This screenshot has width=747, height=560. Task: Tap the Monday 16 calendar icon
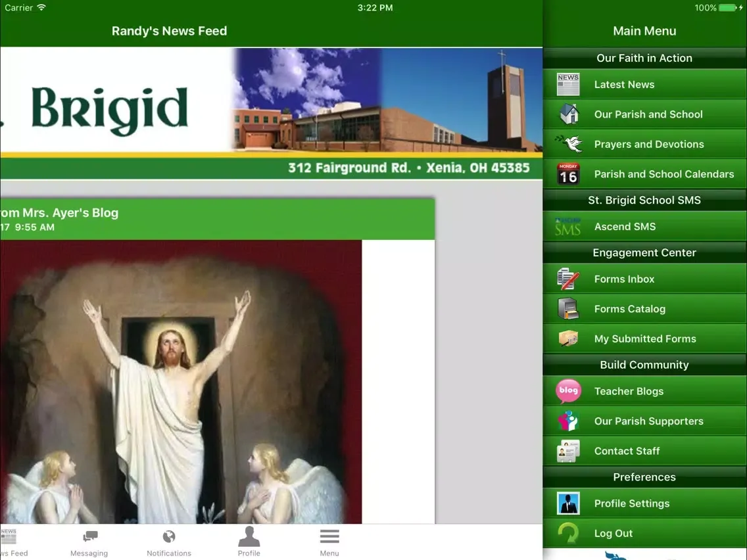[x=568, y=174]
